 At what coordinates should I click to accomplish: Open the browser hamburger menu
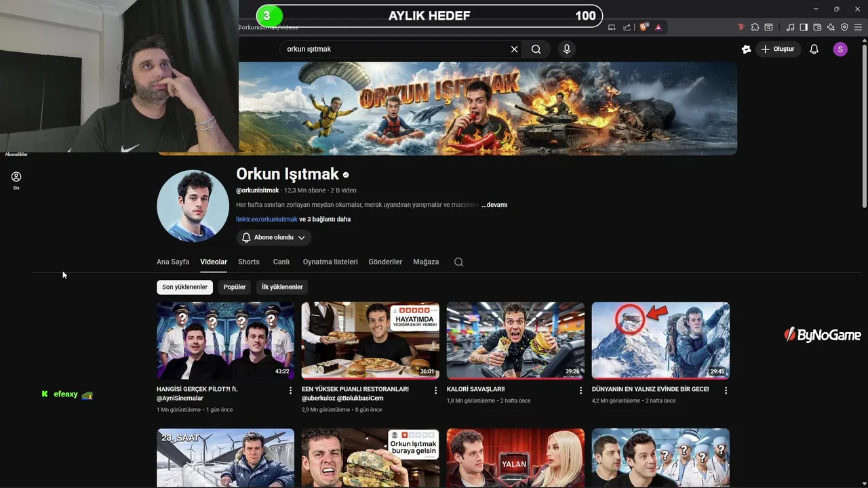point(858,27)
